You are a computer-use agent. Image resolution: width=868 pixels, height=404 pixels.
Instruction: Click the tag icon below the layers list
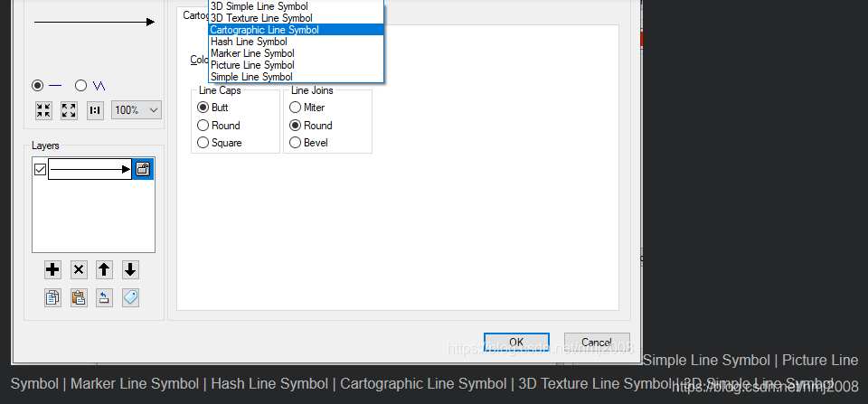pos(130,297)
